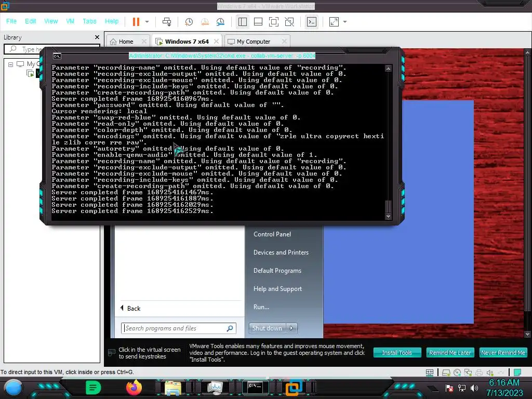The image size is (532, 399).
Task: Open Resource Monitor from the taskbar
Action: 215,388
